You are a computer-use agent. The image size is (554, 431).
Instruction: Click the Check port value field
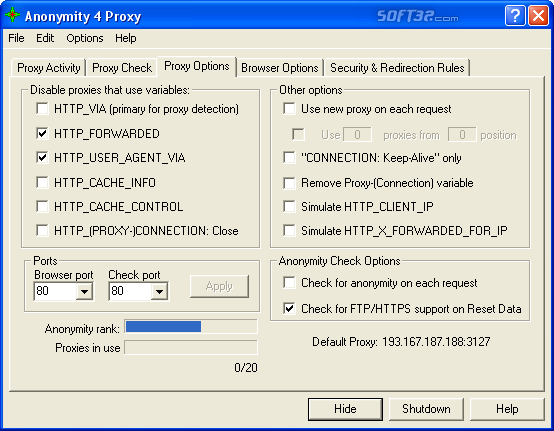(x=130, y=291)
